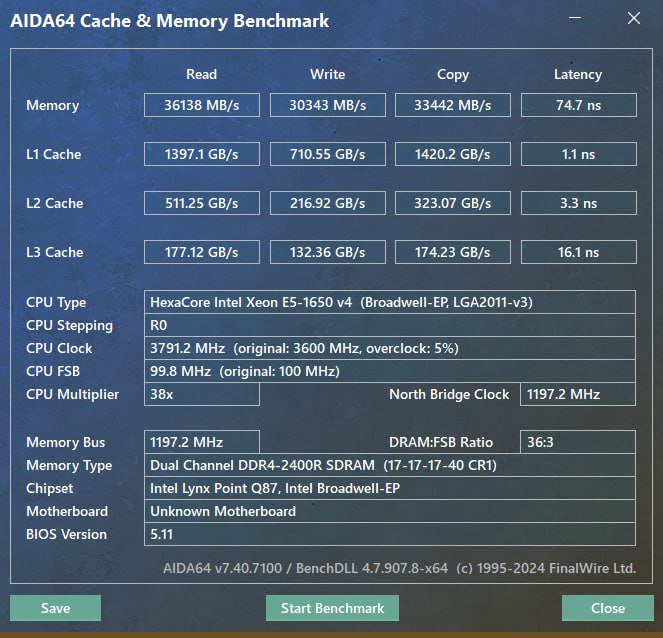663x638 pixels.
Task: Click the Save button
Action: tap(55, 608)
